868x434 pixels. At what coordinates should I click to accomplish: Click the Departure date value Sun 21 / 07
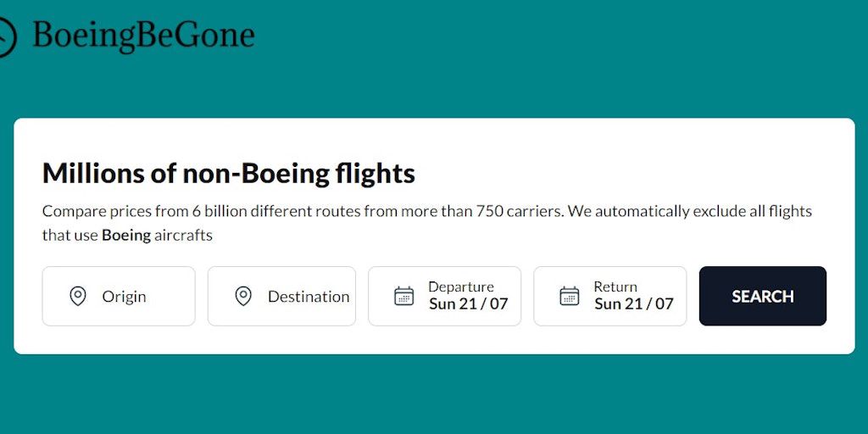click(468, 304)
